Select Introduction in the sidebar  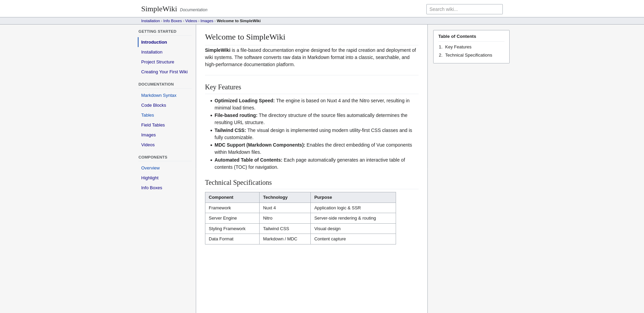(x=165, y=42)
